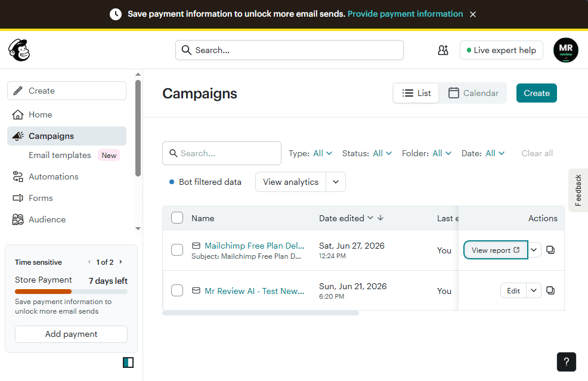Click the Campaigns megaphone icon
Screen dimensions: 588x381
18,136
